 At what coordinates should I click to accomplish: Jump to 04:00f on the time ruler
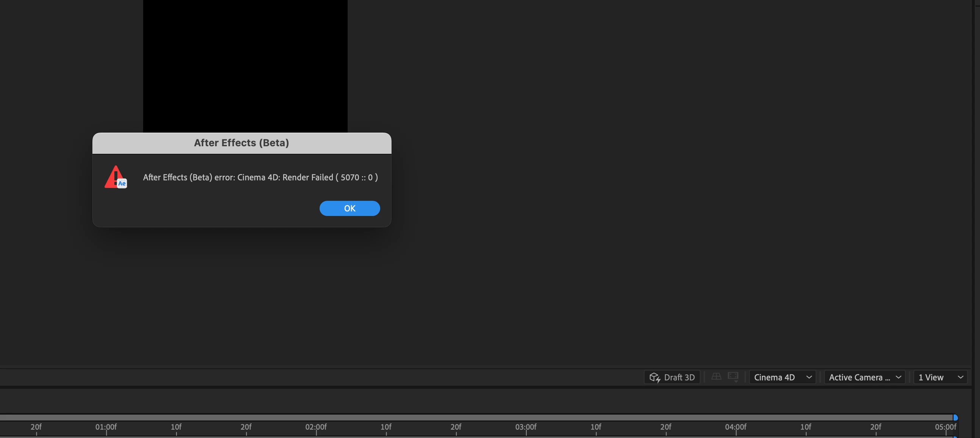(736, 427)
